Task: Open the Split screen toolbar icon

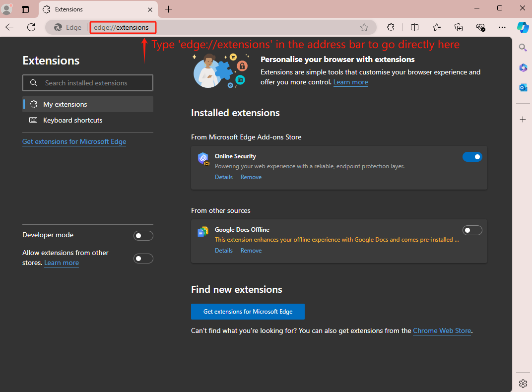Action: tap(414, 27)
